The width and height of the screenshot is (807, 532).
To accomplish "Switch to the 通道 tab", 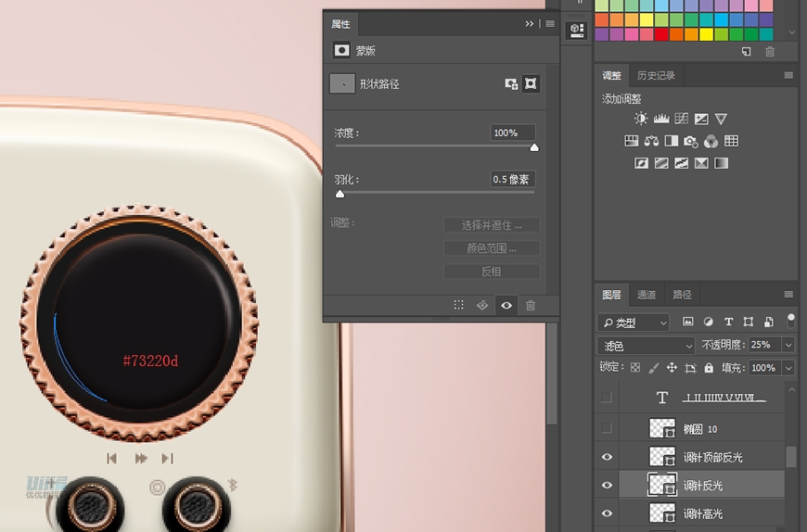I will (647, 295).
